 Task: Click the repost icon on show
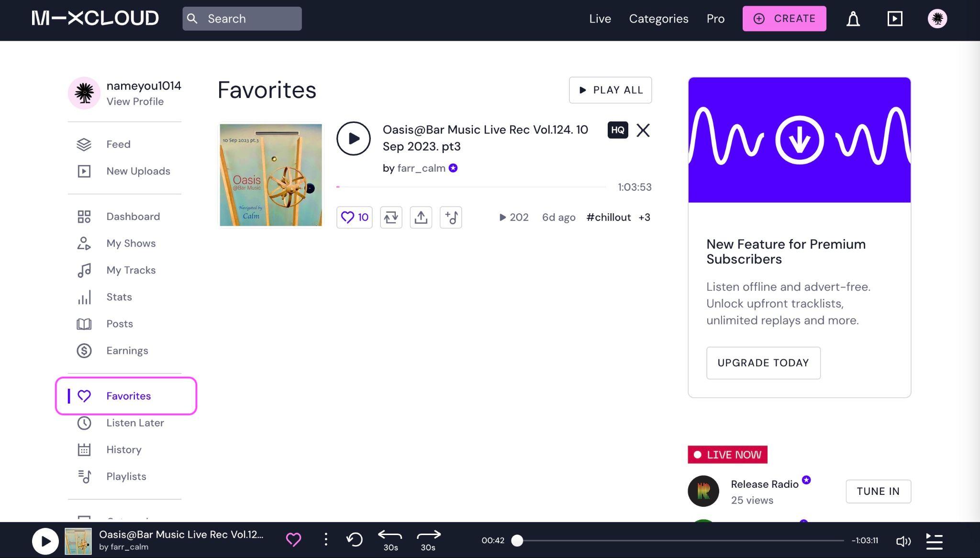391,218
